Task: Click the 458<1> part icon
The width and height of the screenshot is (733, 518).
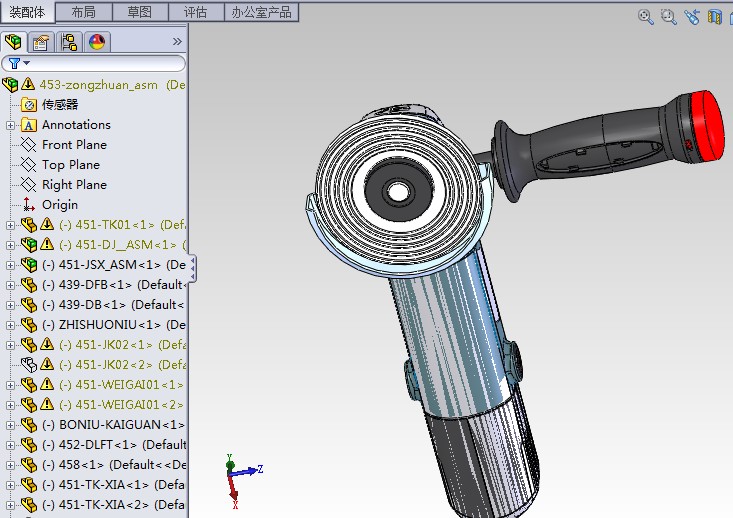Action: 29,465
